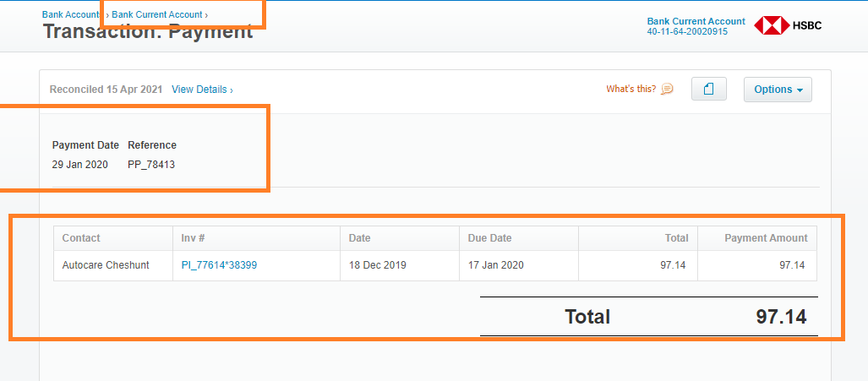The width and height of the screenshot is (868, 381).
Task: Click the Contact column header
Action: point(81,238)
